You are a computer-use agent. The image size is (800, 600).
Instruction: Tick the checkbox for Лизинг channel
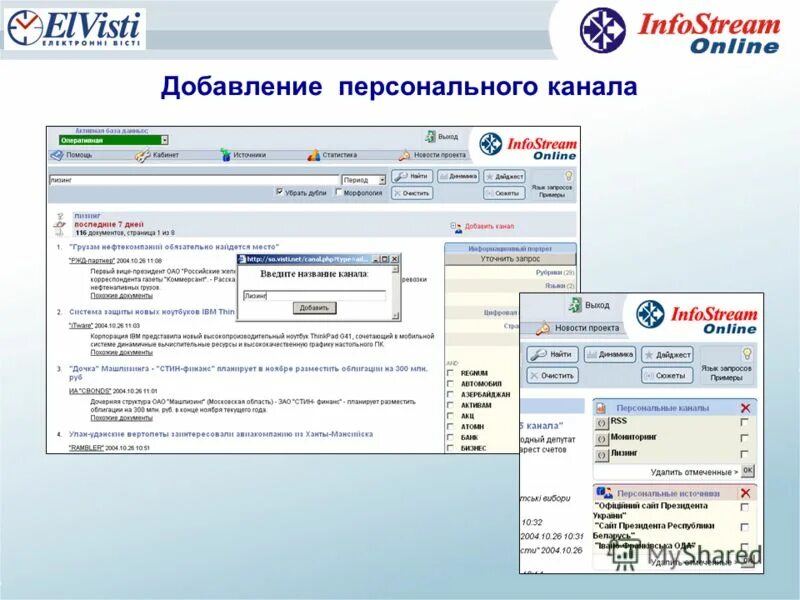[x=744, y=454]
